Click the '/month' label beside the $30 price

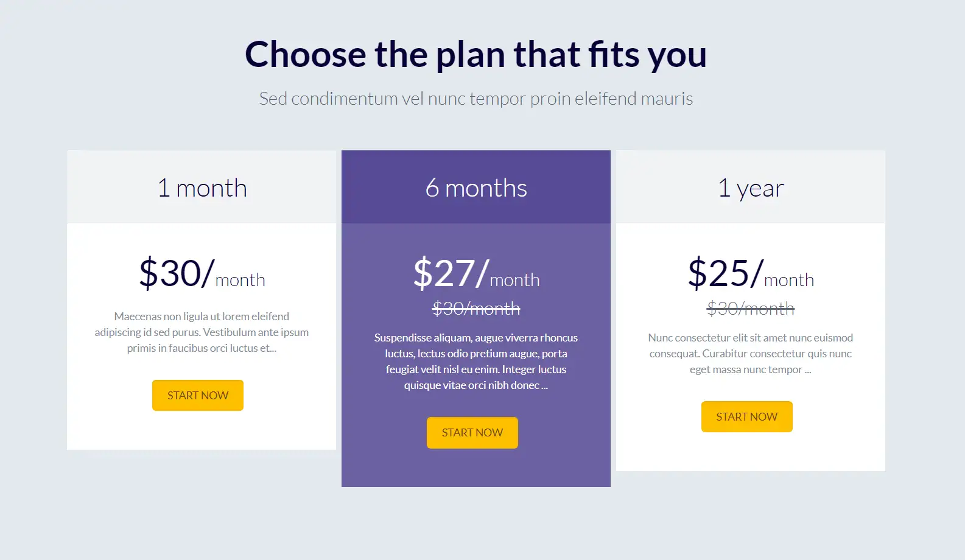click(x=241, y=281)
